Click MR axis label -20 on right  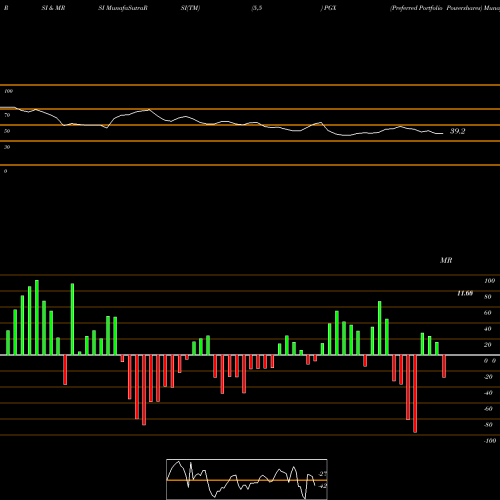click(488, 377)
